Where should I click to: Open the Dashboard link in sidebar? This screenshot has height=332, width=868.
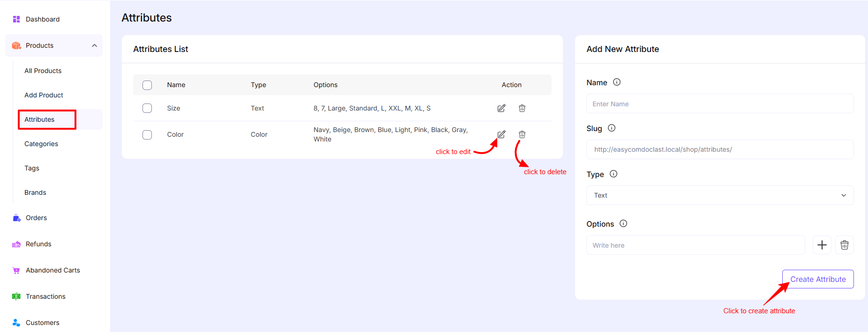coord(42,19)
